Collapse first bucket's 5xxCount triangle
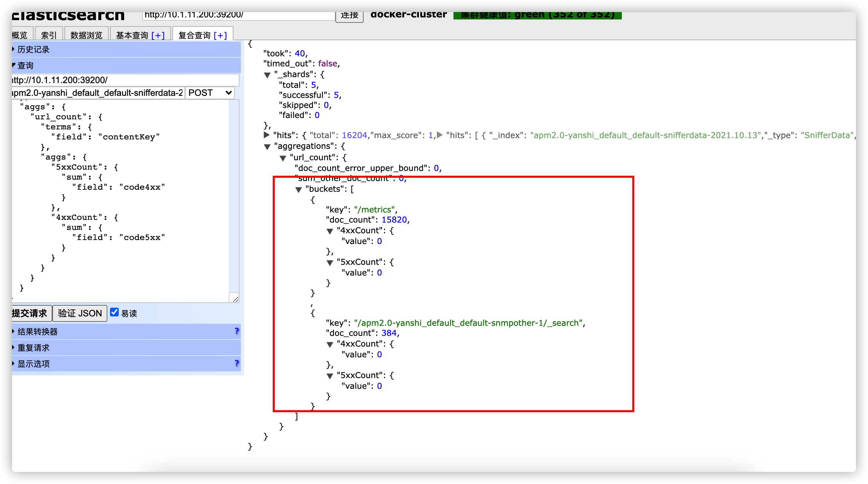868x484 pixels. tap(330, 263)
